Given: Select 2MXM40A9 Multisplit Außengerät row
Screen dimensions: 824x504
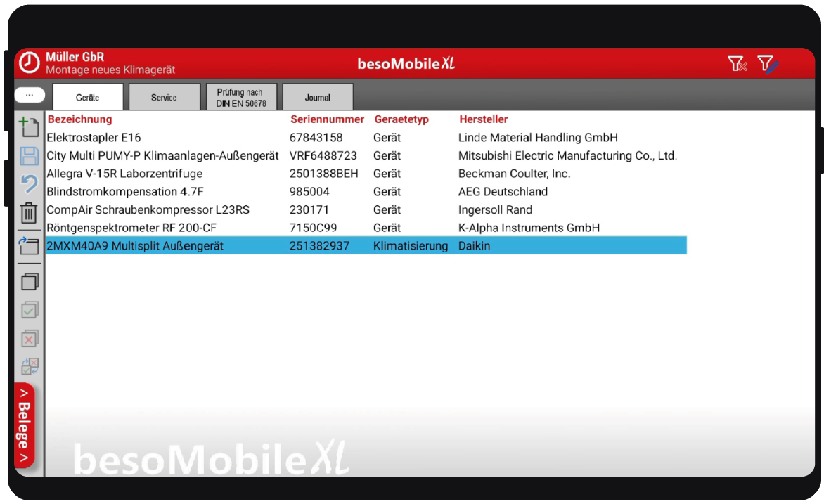Looking at the screenshot, I should point(366,245).
